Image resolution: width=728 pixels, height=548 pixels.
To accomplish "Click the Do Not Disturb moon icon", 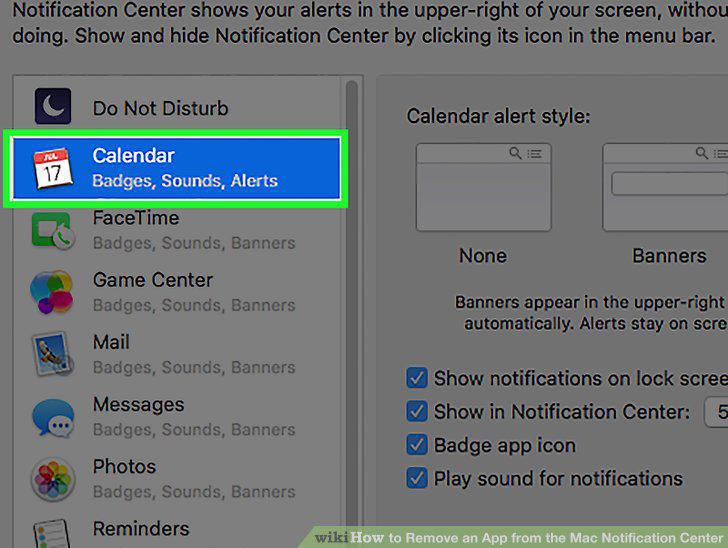I will (x=53, y=106).
